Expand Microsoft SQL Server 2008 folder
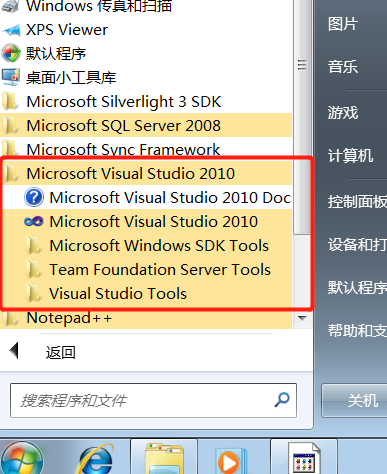The height and width of the screenshot is (474, 387). pyautogui.click(x=146, y=126)
